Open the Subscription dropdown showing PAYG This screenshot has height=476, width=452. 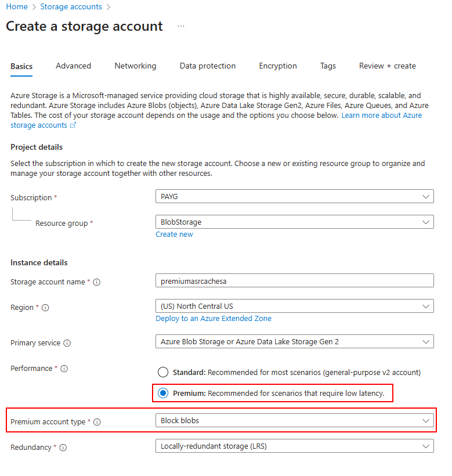coord(294,197)
